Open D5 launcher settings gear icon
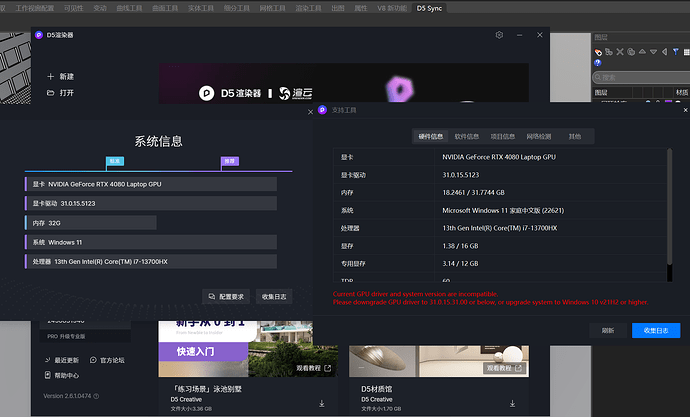Image resolution: width=690 pixels, height=417 pixels. point(499,35)
